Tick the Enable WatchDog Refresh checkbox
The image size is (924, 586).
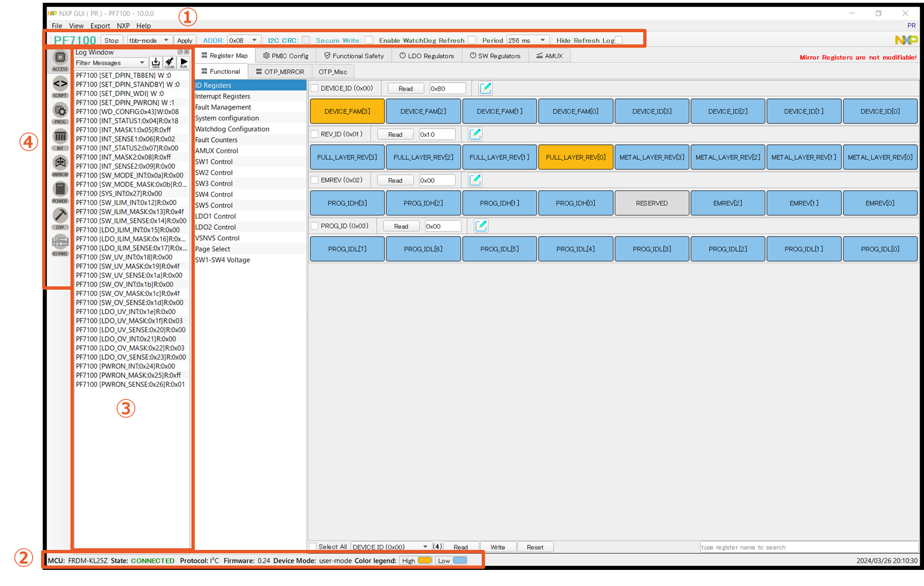click(472, 40)
